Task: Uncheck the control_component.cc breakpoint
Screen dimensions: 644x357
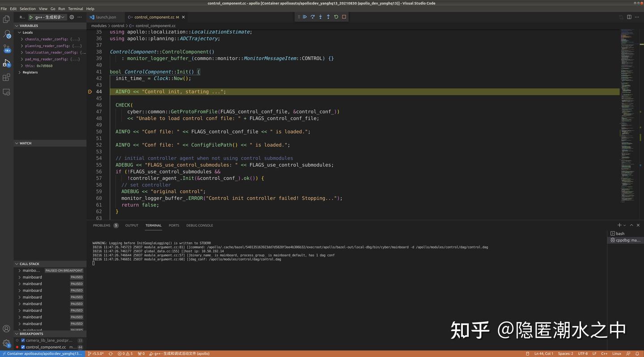Action: click(22, 347)
